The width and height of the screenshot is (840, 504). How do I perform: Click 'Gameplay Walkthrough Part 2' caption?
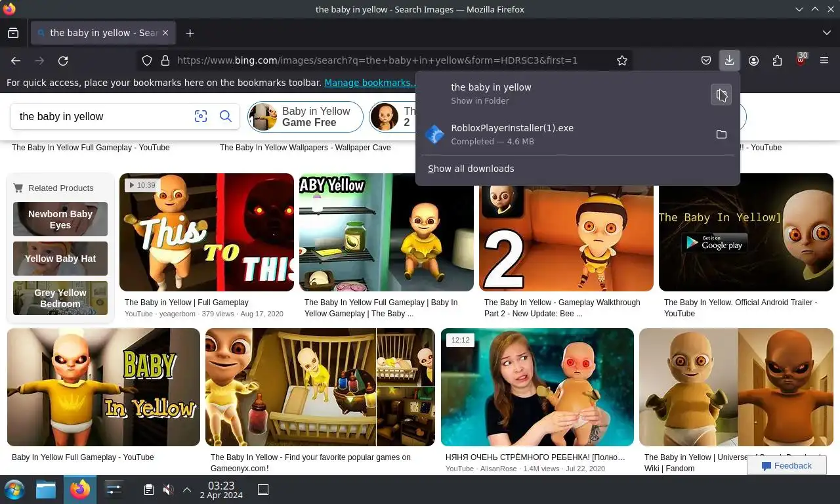point(562,308)
